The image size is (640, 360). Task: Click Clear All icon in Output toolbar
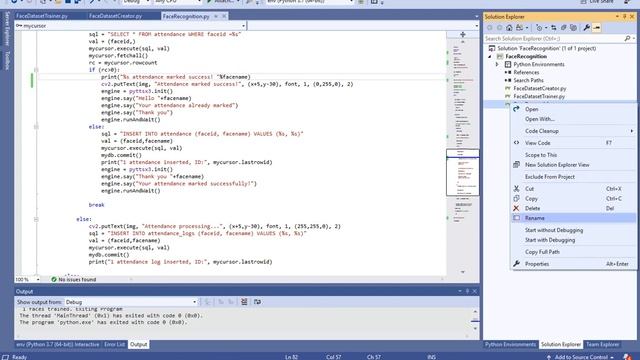click(244, 302)
